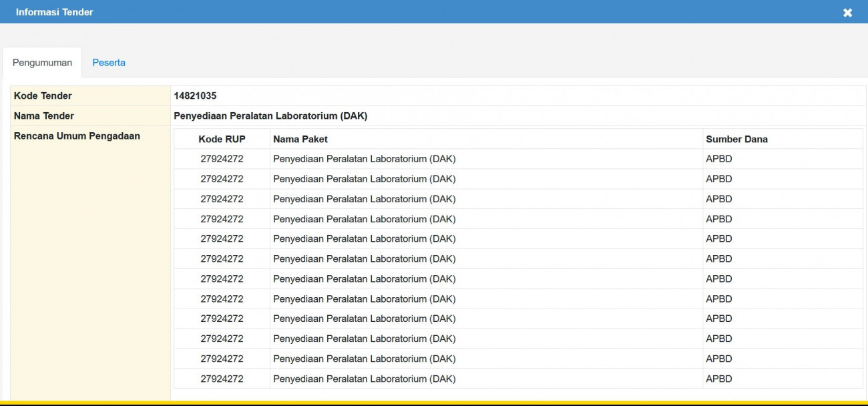Select Kode RUP in the first table row
Image resolution: width=868 pixels, height=406 pixels.
(222, 159)
